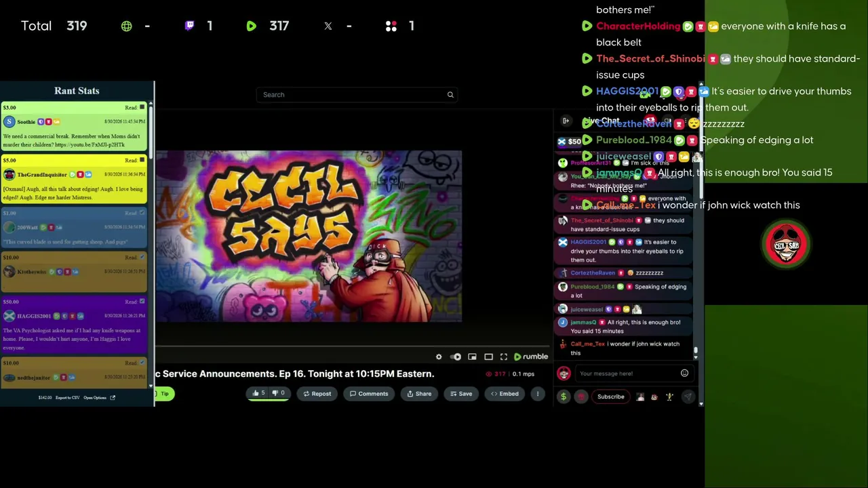
Task: Subscribe to the channel from chat
Action: 611,397
